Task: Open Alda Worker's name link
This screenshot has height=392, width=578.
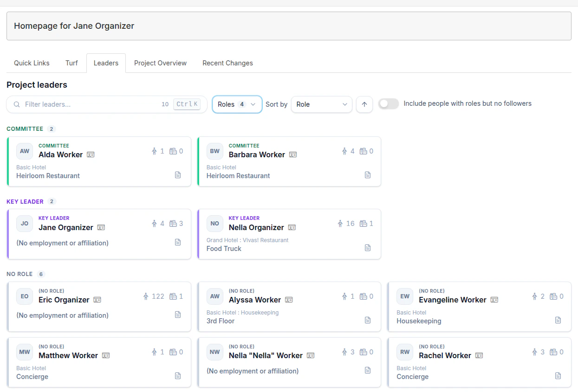Action: coord(61,154)
